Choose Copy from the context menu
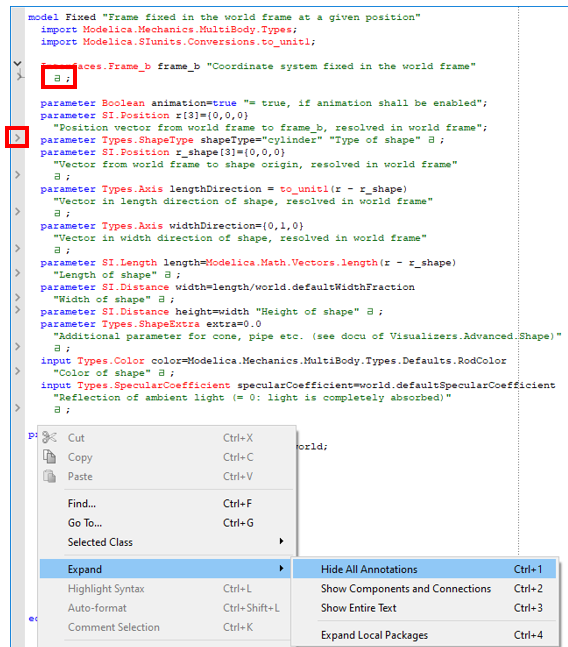This screenshot has width=568, height=647. [167, 457]
